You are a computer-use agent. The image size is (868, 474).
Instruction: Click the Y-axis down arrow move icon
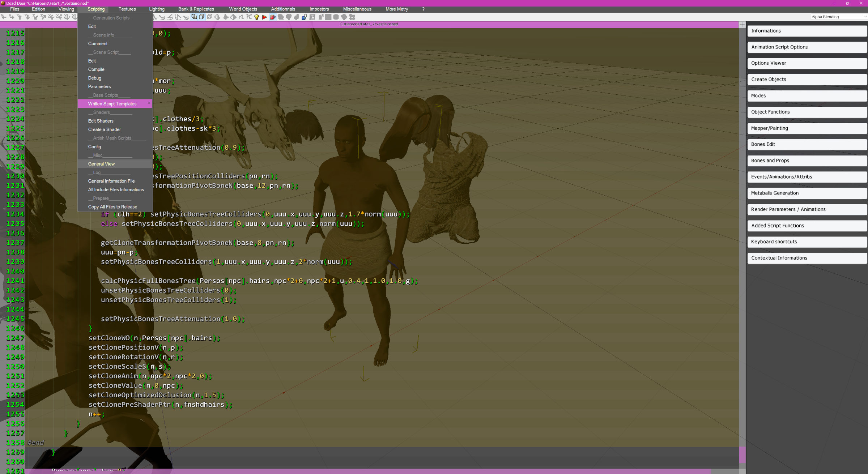pos(27,17)
